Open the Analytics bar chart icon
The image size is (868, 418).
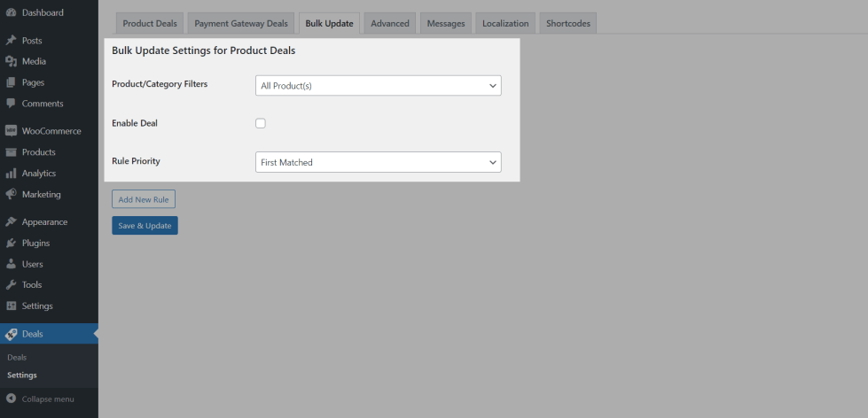point(11,174)
